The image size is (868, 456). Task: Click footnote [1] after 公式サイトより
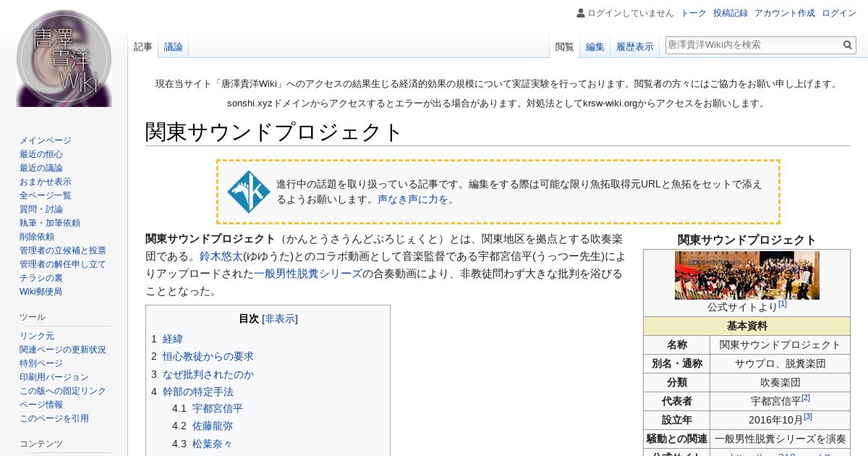click(x=783, y=304)
